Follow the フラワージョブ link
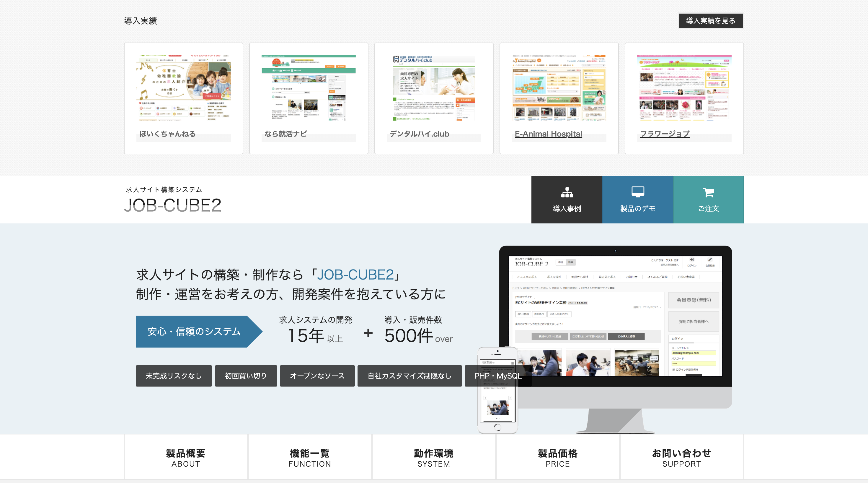This screenshot has width=868, height=490. (665, 134)
